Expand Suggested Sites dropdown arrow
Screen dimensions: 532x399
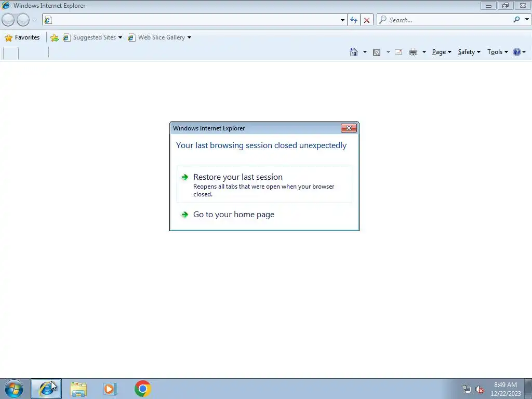tap(120, 37)
